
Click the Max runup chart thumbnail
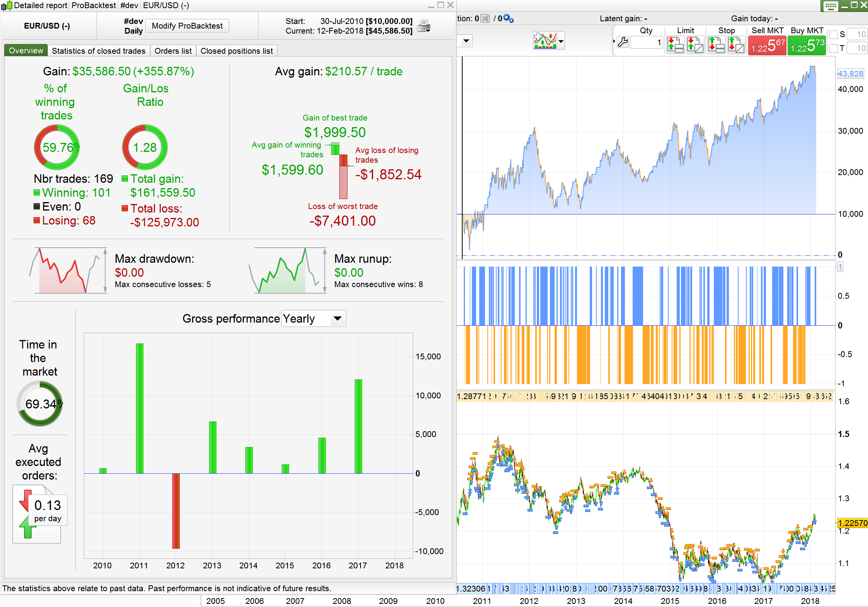coord(288,270)
